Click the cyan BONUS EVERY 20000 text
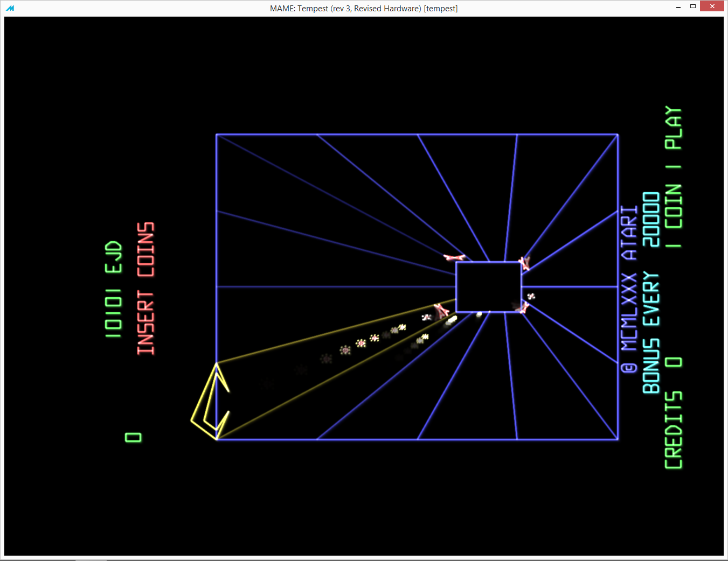 tap(651, 292)
